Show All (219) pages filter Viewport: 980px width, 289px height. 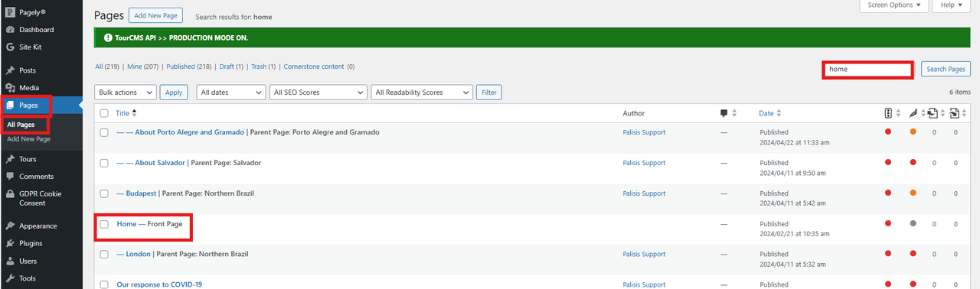(106, 67)
